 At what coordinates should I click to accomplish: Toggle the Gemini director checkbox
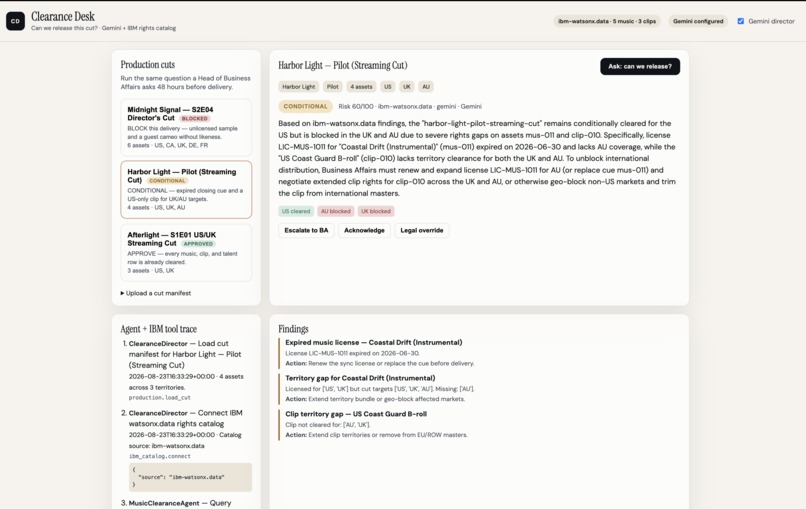click(740, 21)
